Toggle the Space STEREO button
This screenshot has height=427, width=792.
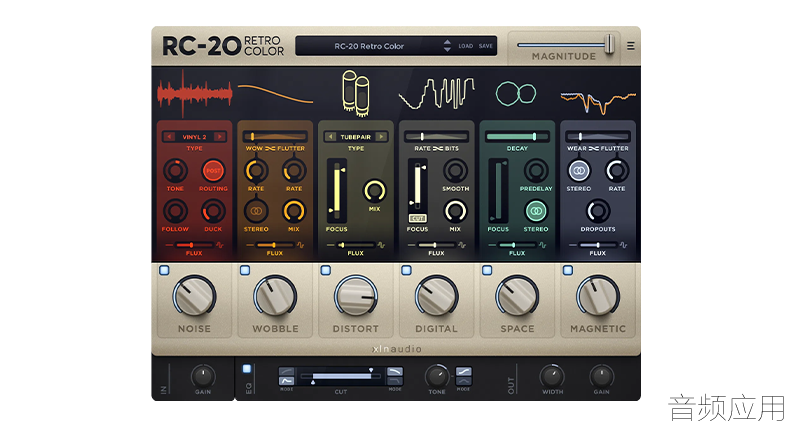click(x=536, y=211)
